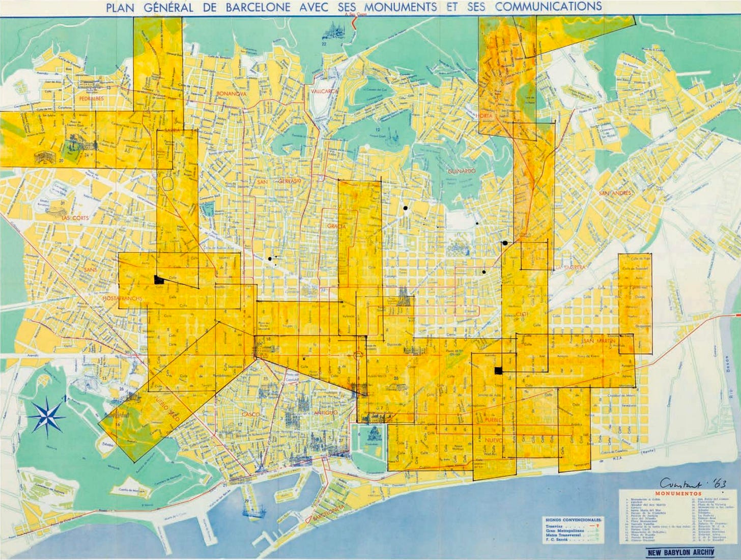Click the Ciudadela park monument drawing
741x560 pixels.
coord(375,434)
